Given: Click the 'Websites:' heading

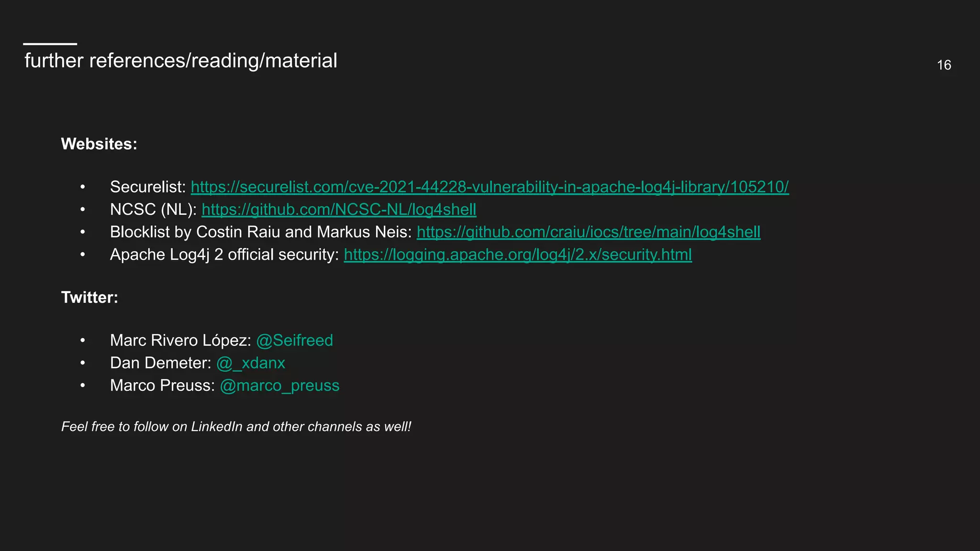Looking at the screenshot, I should [x=99, y=144].
